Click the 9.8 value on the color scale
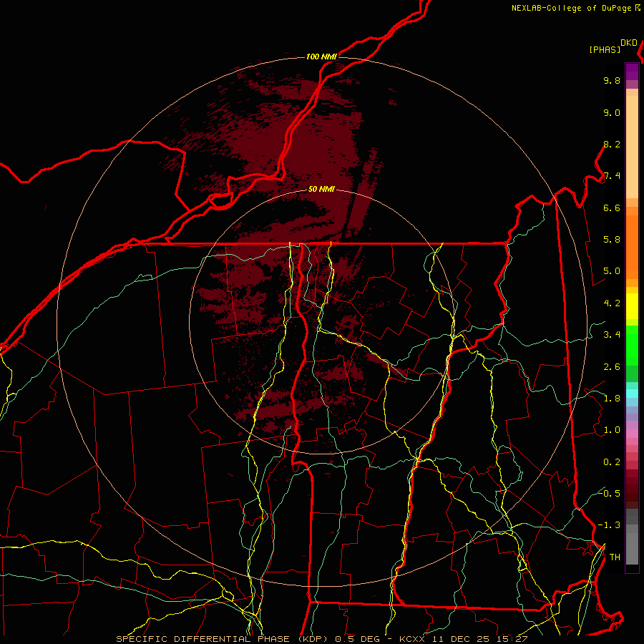 tap(612, 81)
